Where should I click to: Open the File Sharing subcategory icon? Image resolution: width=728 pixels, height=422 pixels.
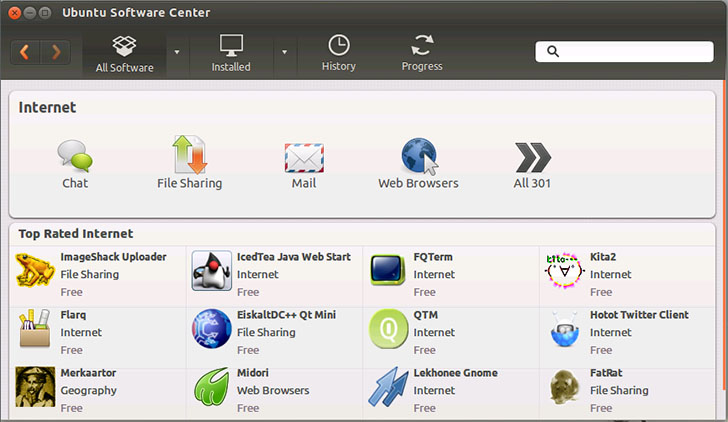[189, 154]
